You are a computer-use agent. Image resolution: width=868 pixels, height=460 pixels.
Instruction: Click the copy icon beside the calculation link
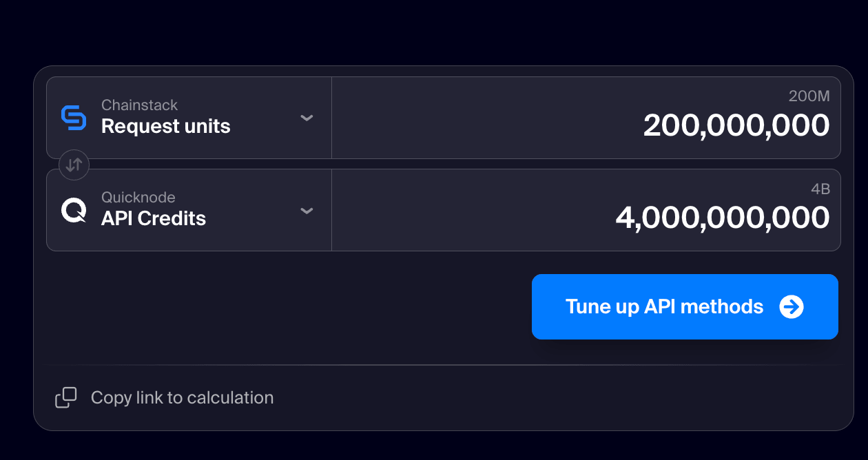(x=66, y=397)
